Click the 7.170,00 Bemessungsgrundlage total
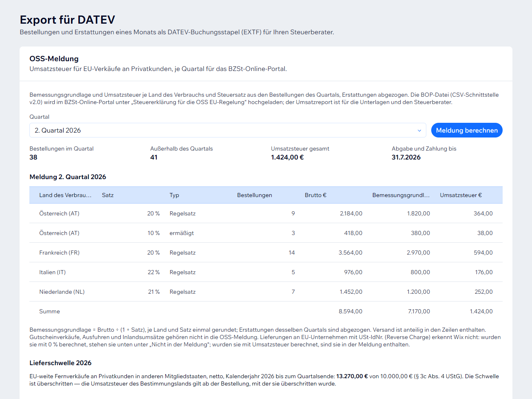This screenshot has height=399, width=532. point(419,311)
